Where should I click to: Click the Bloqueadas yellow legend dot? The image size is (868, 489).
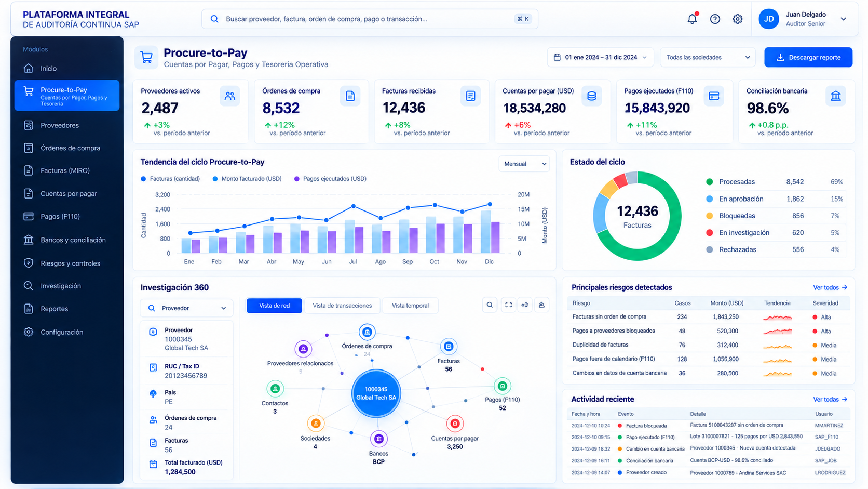tap(709, 216)
